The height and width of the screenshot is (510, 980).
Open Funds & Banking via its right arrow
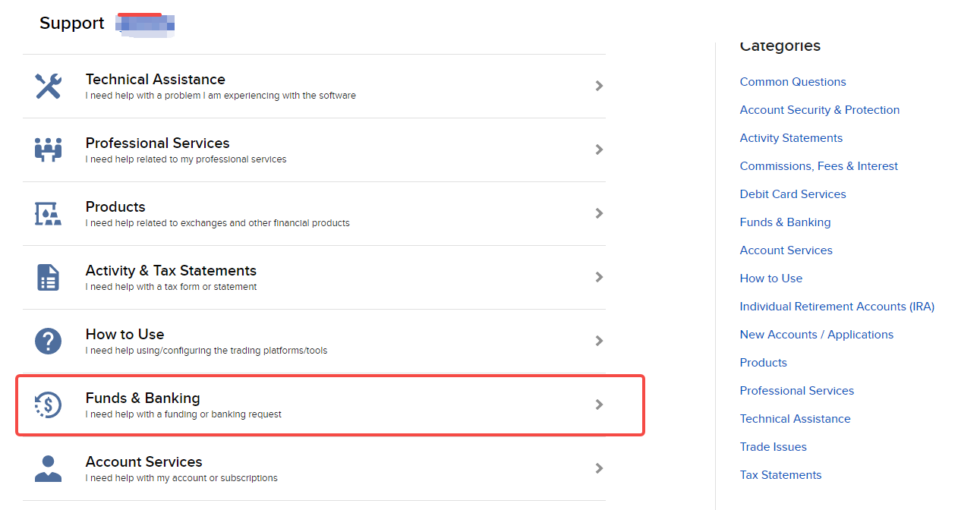599,405
